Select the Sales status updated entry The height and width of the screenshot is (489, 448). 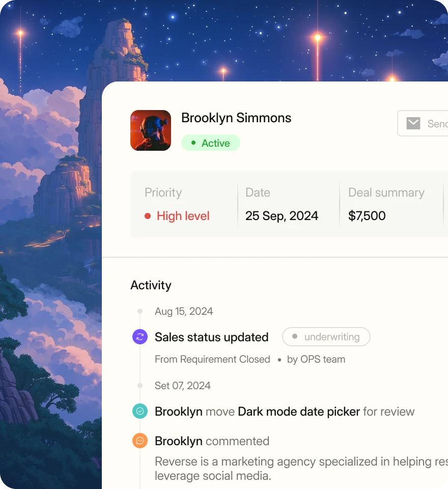pyautogui.click(x=212, y=337)
